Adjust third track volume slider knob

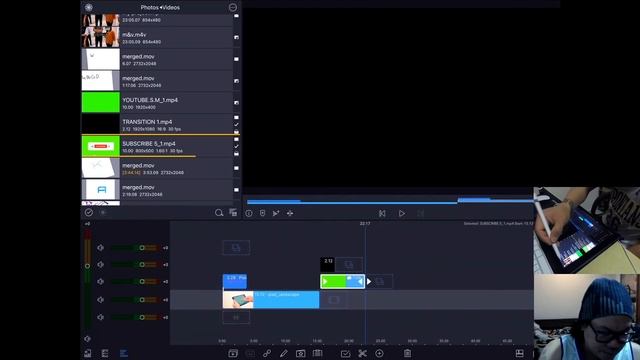click(x=142, y=282)
